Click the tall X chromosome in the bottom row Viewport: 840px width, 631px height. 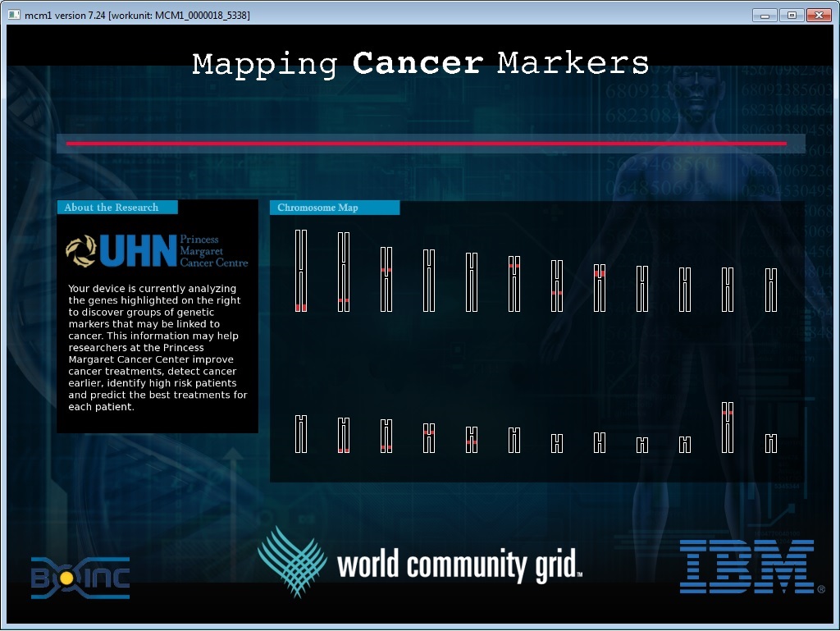coord(728,428)
